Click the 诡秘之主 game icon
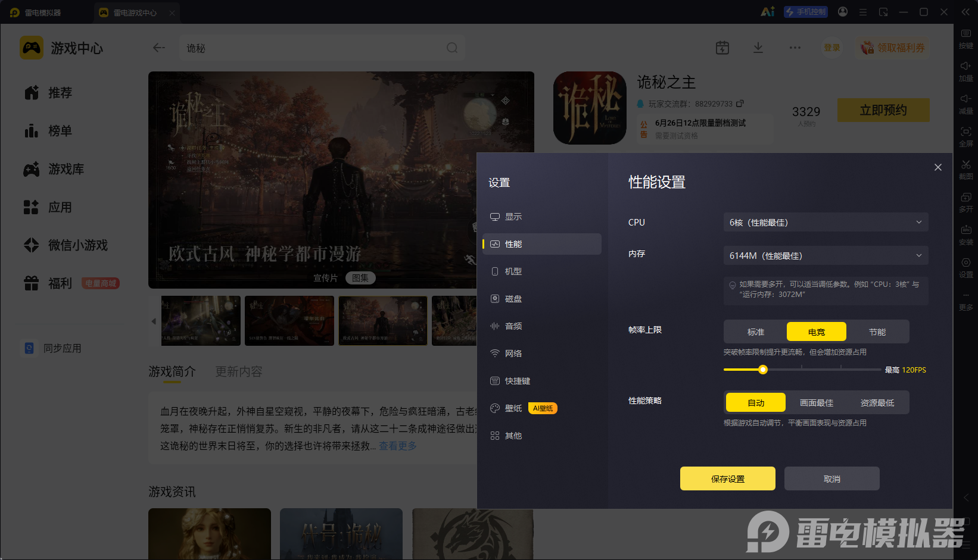This screenshot has height=560, width=978. (590, 108)
